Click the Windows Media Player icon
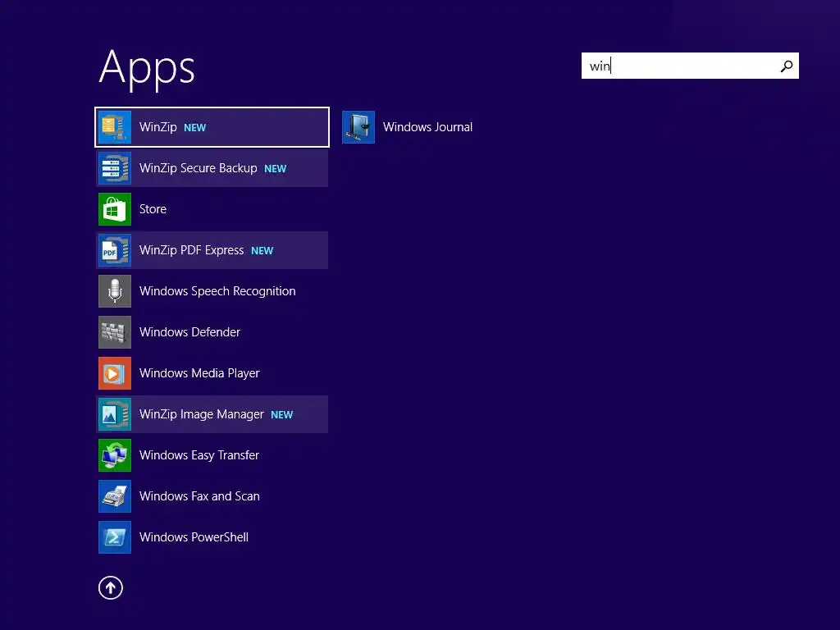 pyautogui.click(x=115, y=373)
